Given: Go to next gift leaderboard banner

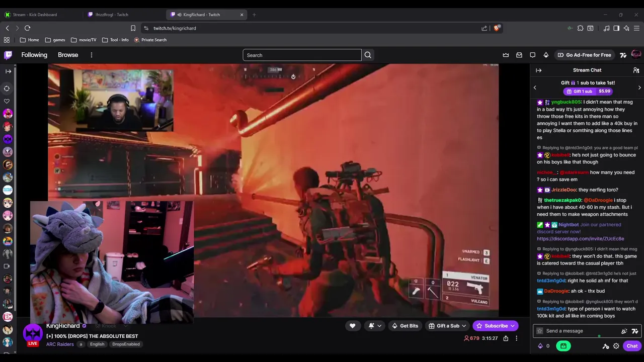Looking at the screenshot, I should (639, 87).
